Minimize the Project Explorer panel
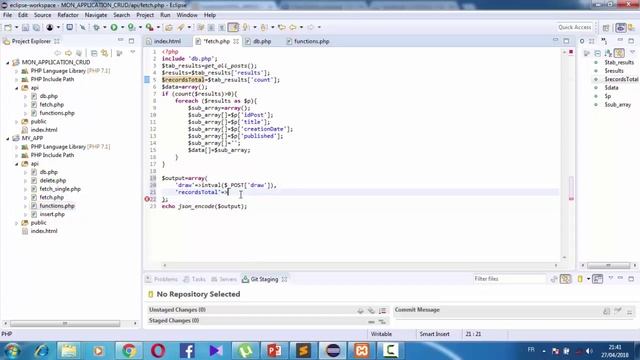The image size is (640, 360). pos(120,40)
